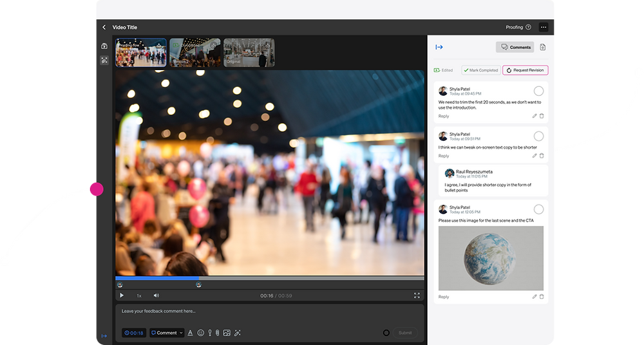Select the Version 2 video thumbnail
The image size is (644, 345).
(x=195, y=53)
